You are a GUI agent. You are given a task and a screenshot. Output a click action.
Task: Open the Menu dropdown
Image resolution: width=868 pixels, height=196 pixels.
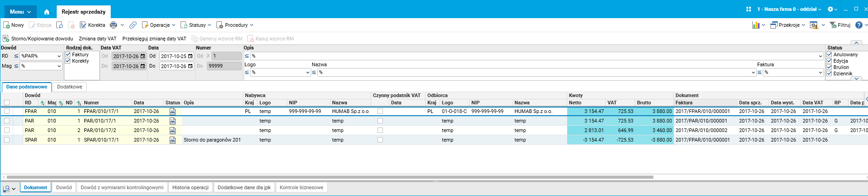pos(20,12)
